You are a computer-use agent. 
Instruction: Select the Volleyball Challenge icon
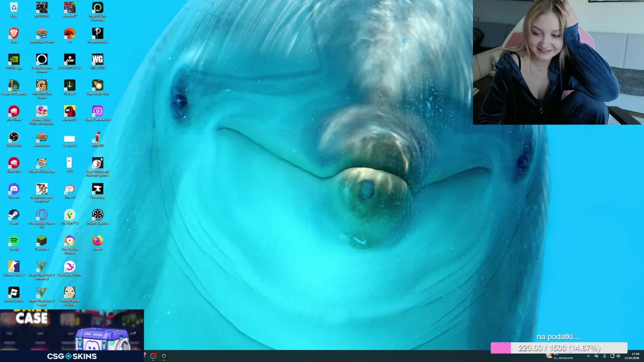click(x=42, y=165)
